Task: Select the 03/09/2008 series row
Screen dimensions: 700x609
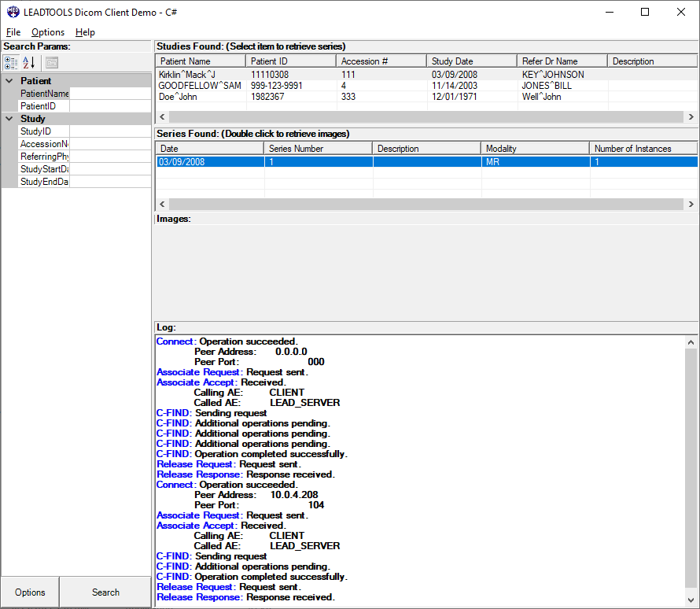Action: coord(426,162)
